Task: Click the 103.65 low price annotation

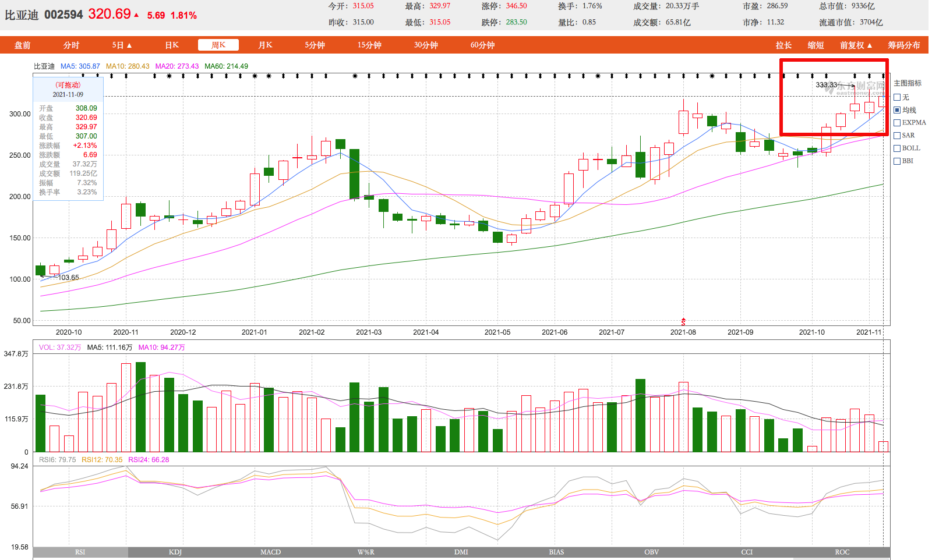Action: pos(68,278)
